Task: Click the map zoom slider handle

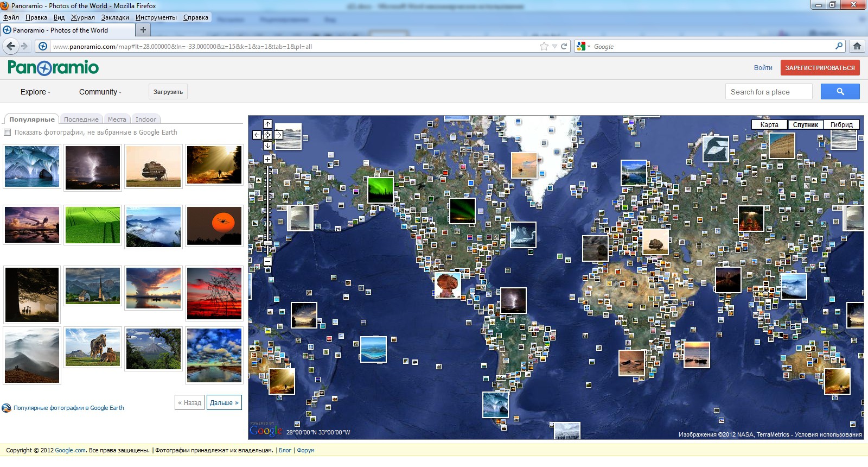Action: click(267, 244)
